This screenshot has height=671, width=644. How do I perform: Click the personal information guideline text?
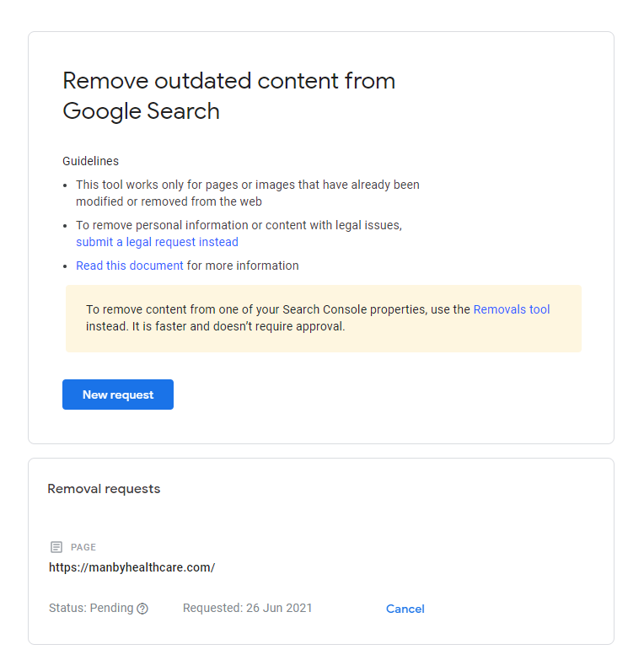pos(239,225)
